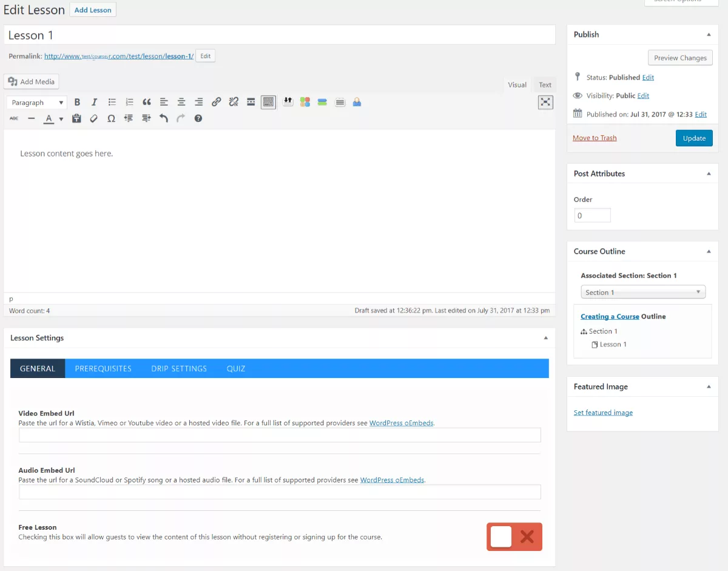Pick the text color A swatch
This screenshot has height=571, width=728.
click(49, 119)
